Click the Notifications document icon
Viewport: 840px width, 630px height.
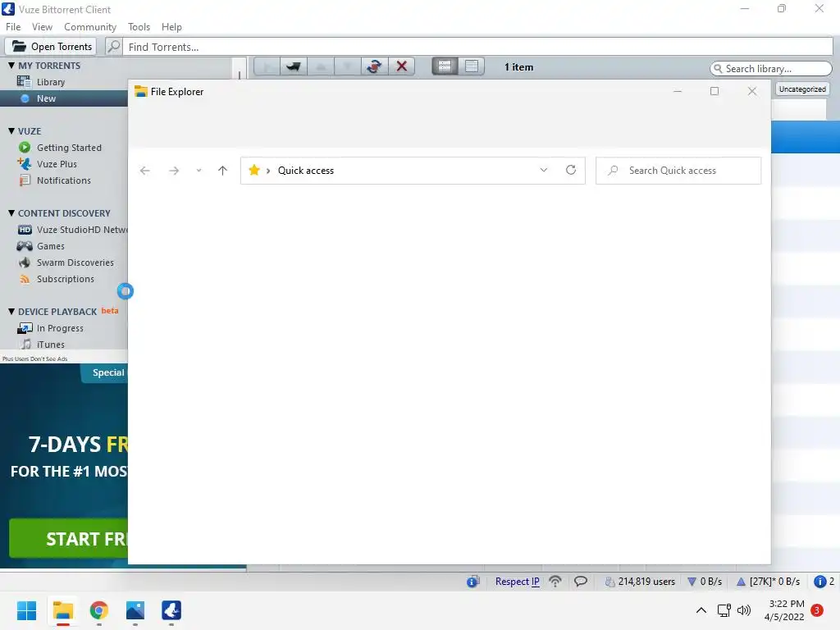25,180
